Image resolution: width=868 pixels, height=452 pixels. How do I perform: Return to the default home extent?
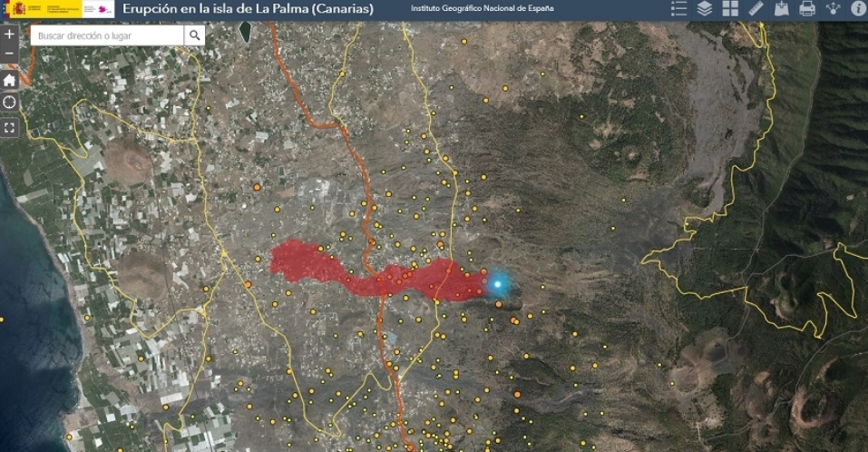(9, 80)
